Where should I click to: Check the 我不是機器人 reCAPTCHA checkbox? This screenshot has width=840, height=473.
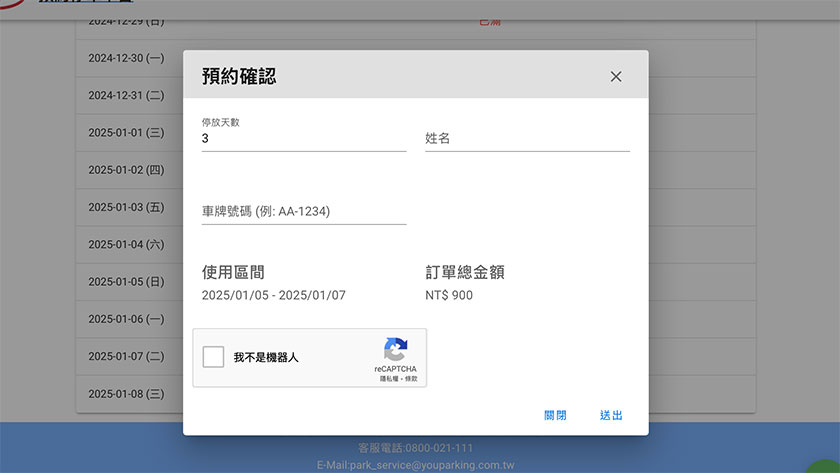[213, 357]
